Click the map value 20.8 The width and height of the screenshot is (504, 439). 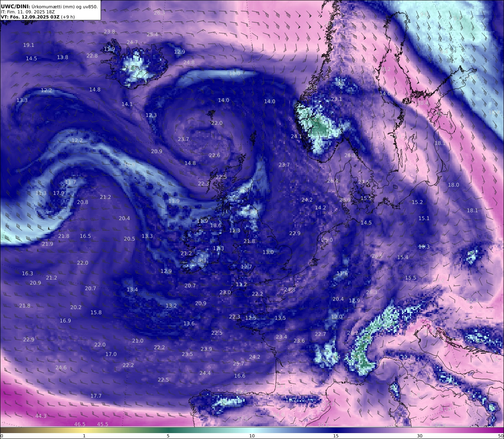click(82, 202)
